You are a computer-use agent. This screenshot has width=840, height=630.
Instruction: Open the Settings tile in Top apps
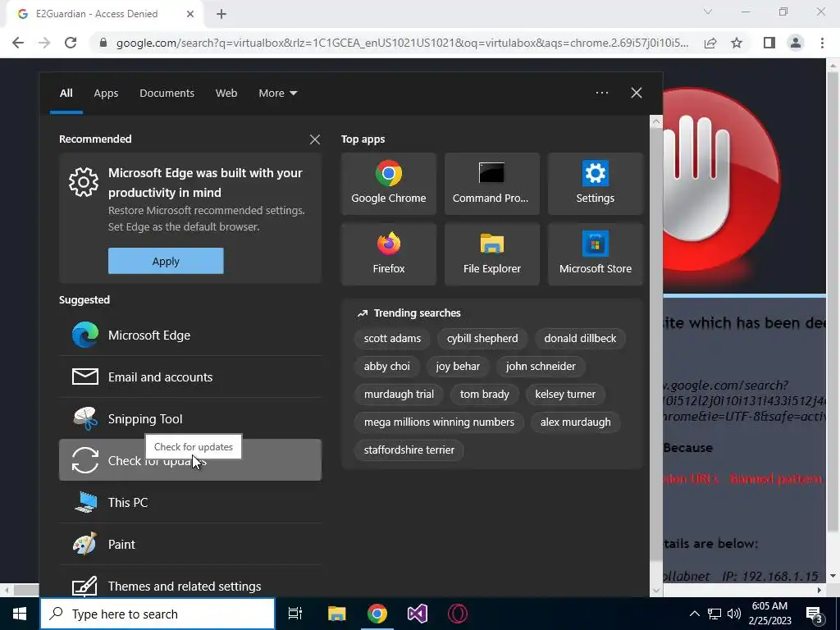click(x=596, y=184)
